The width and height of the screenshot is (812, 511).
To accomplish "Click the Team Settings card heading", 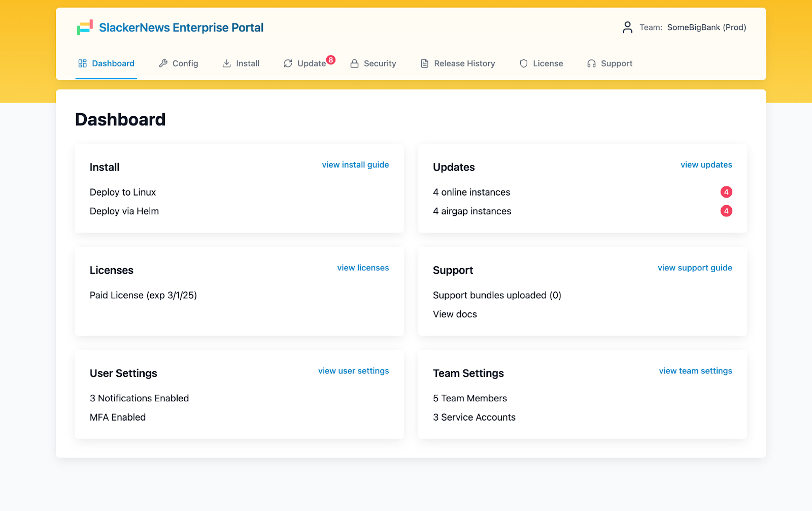I will tap(468, 373).
